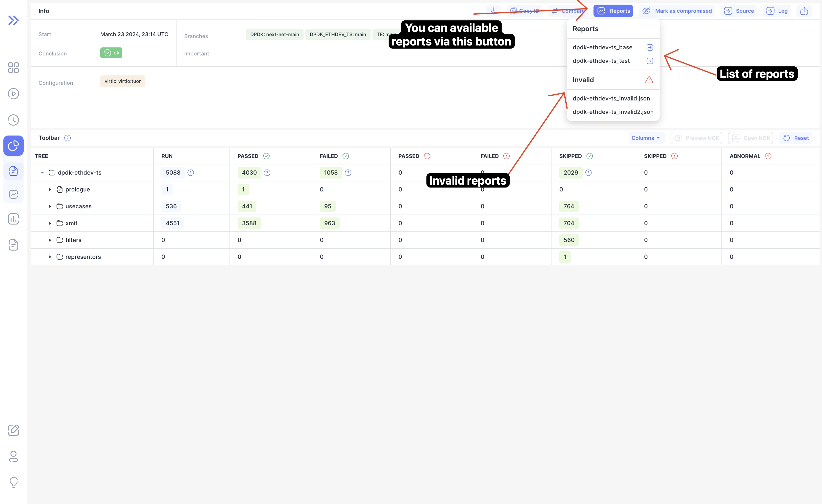Toggle the PASSED expected column header check
This screenshot has height=504, width=822.
[266, 156]
